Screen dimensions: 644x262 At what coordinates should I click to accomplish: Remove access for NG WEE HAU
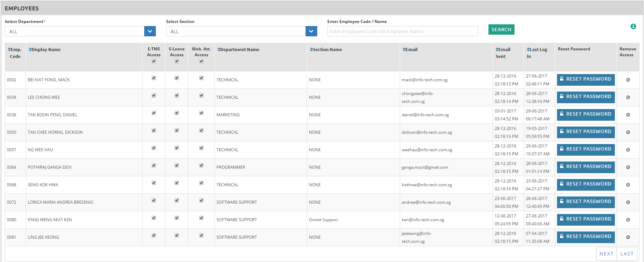pos(628,150)
